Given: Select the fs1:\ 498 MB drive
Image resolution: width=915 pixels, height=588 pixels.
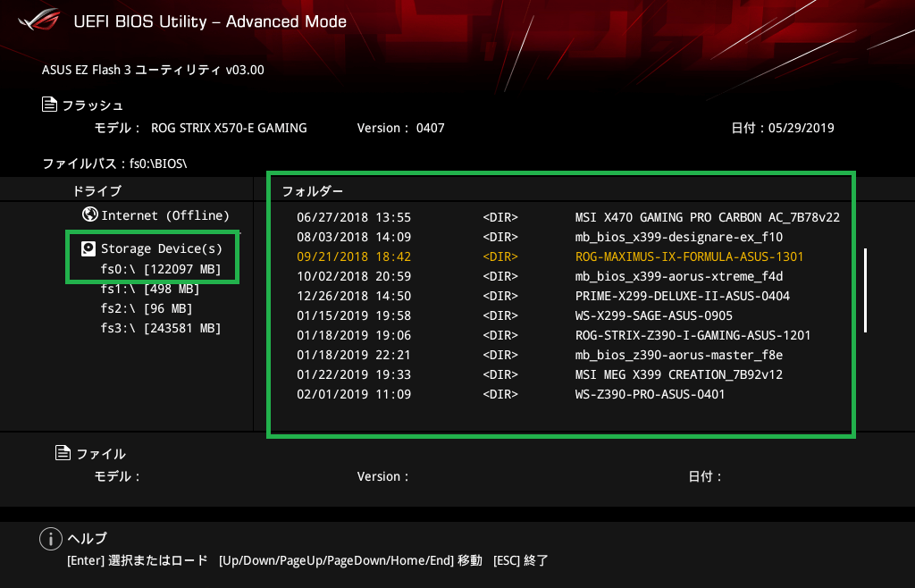Looking at the screenshot, I should [x=150, y=289].
